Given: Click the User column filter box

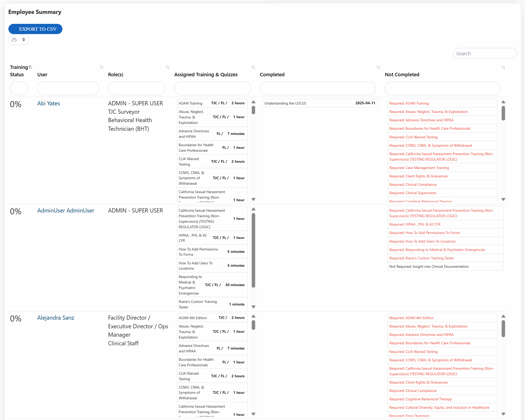Looking at the screenshot, I should (x=68, y=88).
